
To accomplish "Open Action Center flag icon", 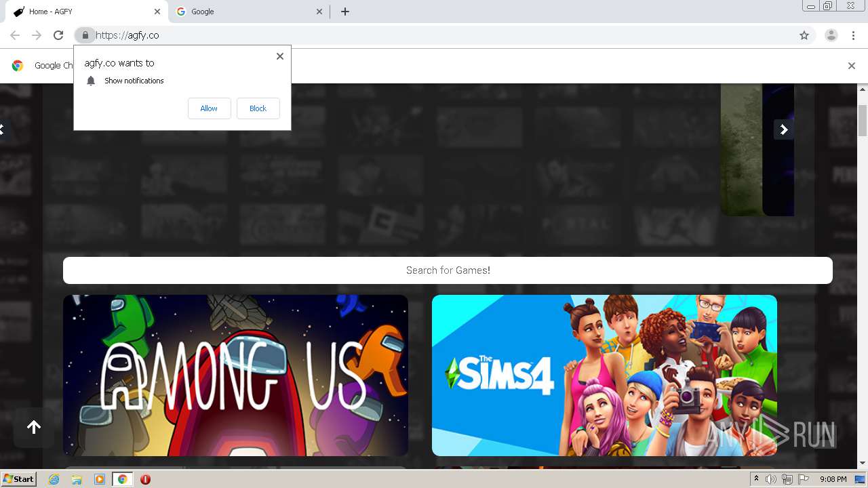I will (x=804, y=479).
